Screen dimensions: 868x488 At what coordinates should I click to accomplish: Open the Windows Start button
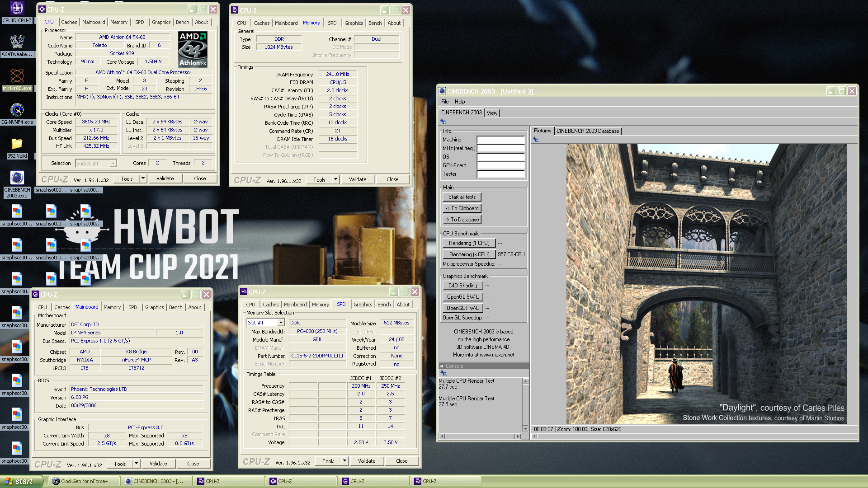[21, 481]
